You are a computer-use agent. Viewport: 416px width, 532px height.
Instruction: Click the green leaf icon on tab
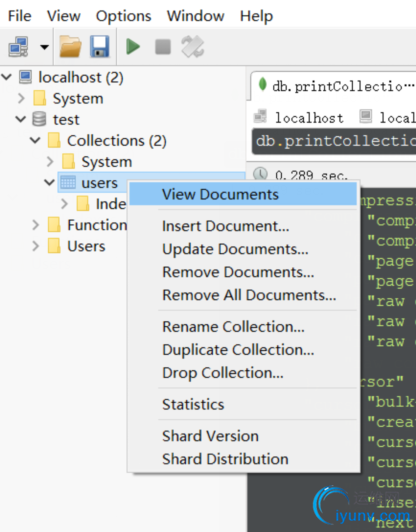262,84
